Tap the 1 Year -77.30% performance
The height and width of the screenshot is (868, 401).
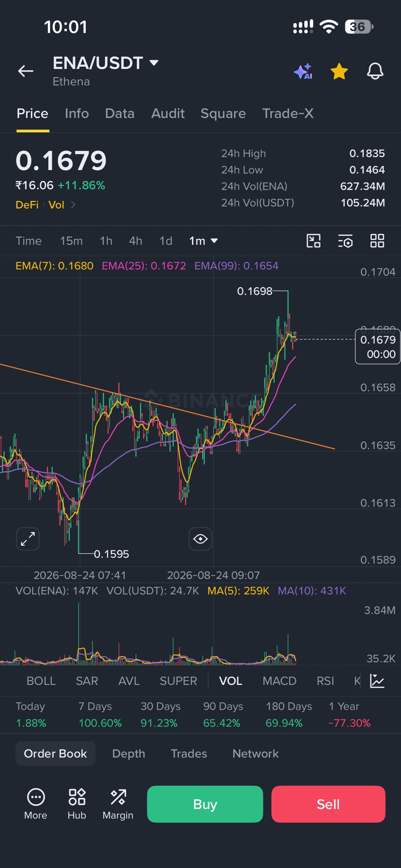pos(350,714)
